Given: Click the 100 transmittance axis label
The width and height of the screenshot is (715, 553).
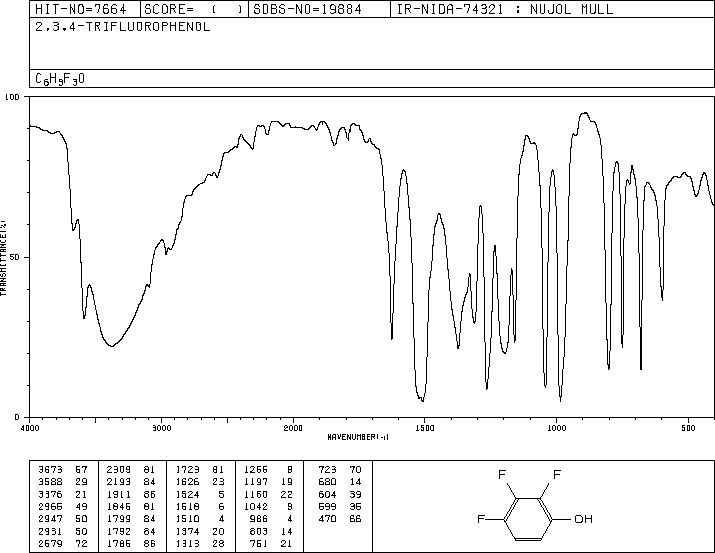Looking at the screenshot, I should [12, 97].
